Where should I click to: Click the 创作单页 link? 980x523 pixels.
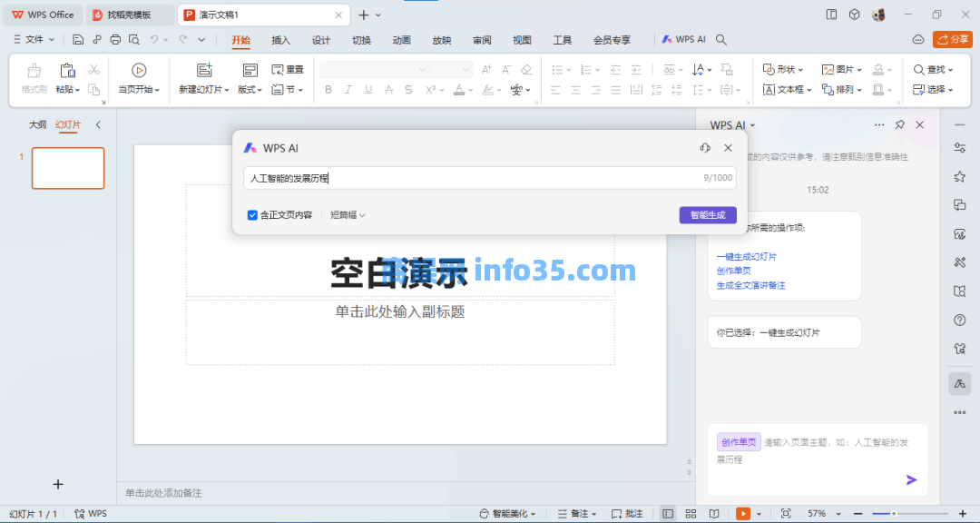coord(734,271)
